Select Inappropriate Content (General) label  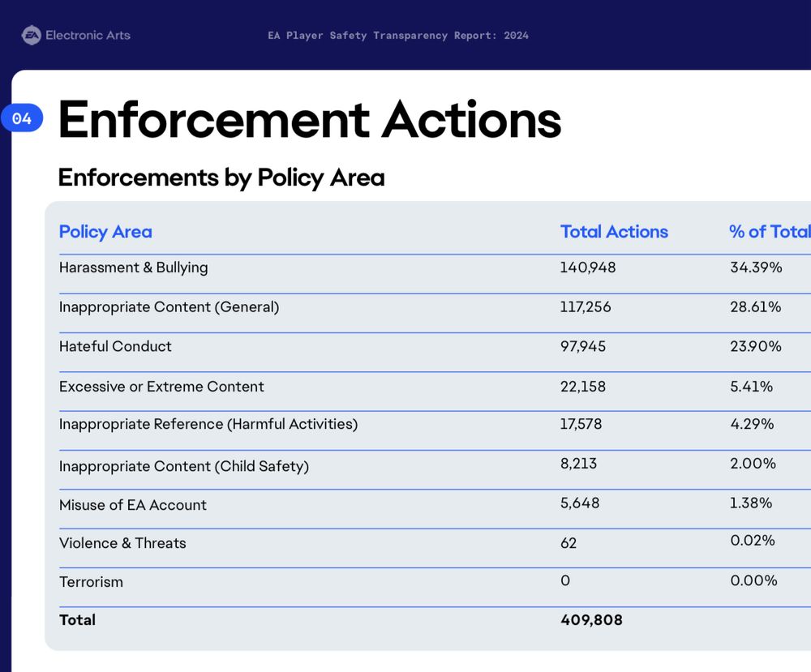169,307
